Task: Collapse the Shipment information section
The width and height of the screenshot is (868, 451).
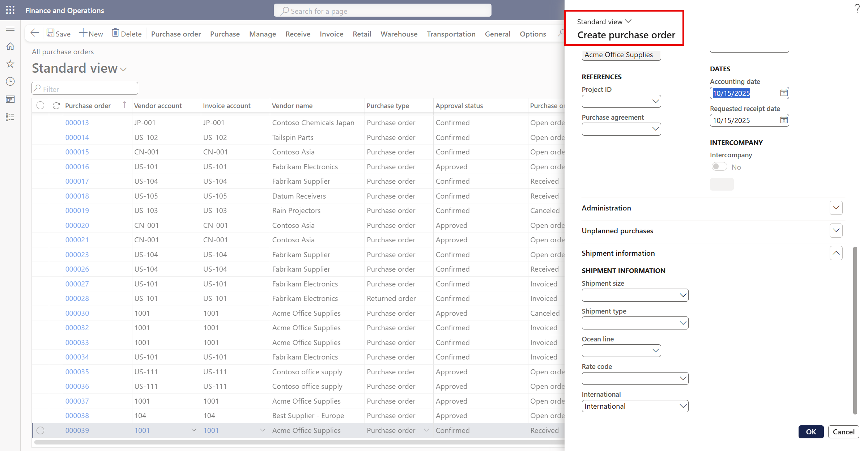Action: tap(836, 253)
